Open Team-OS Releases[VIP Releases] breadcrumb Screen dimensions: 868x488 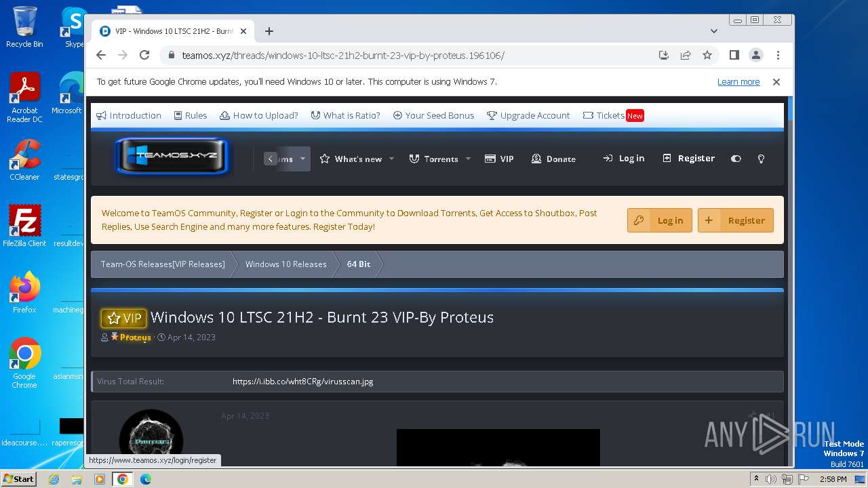click(x=163, y=264)
